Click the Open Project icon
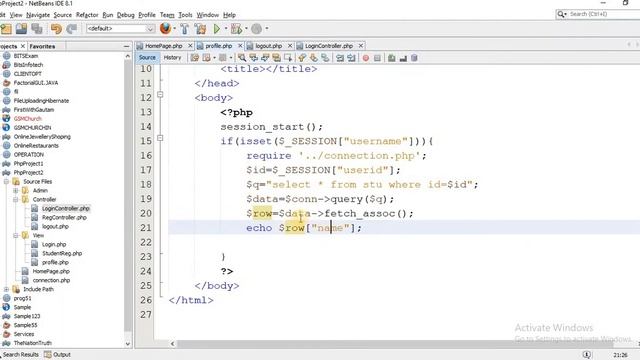Viewport: 640px width, 360px height. click(x=21, y=29)
